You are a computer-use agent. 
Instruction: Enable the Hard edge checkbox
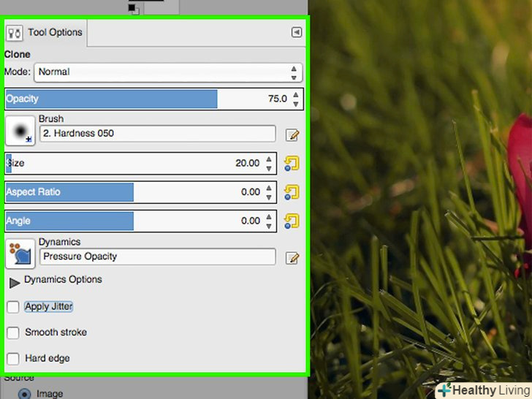click(x=13, y=359)
